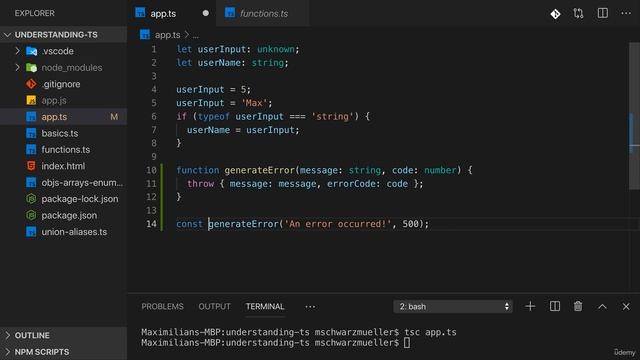Split the terminal panel

point(555,307)
